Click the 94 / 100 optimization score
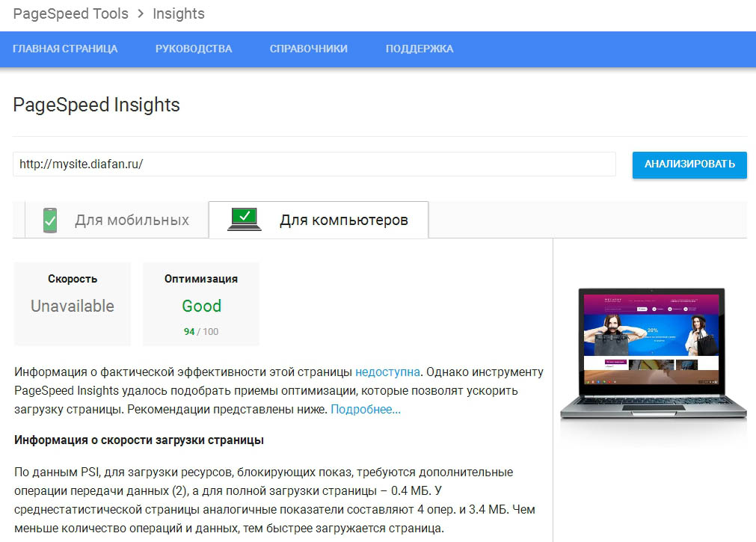This screenshot has width=756, height=542. tap(201, 332)
